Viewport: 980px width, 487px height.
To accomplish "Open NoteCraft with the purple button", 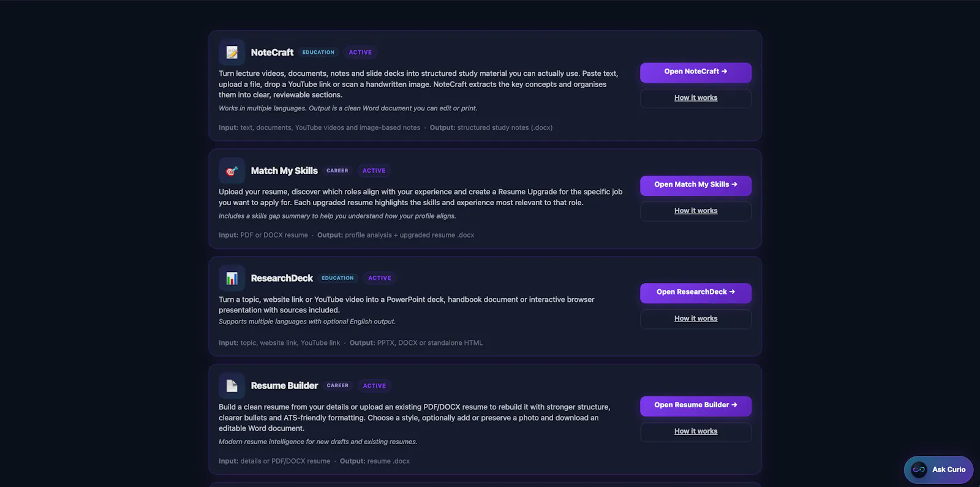I will [x=696, y=72].
